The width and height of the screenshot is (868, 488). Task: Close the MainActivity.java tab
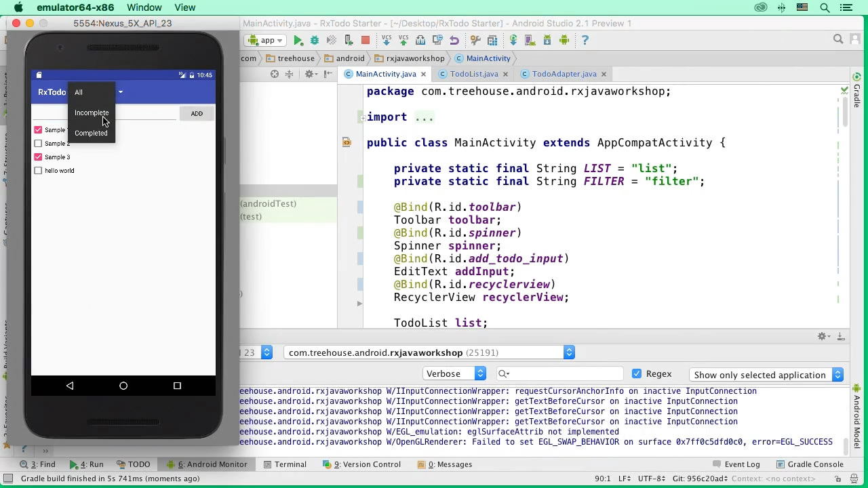coord(424,74)
